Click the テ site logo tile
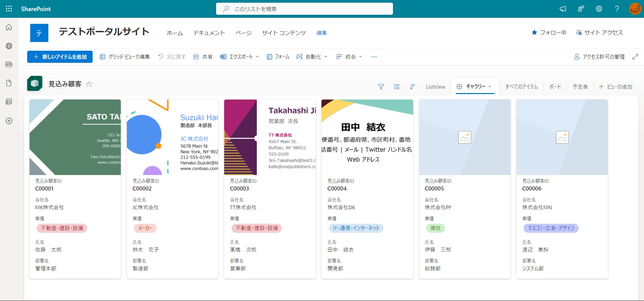Screen dimensions: 644x301 coord(39,33)
